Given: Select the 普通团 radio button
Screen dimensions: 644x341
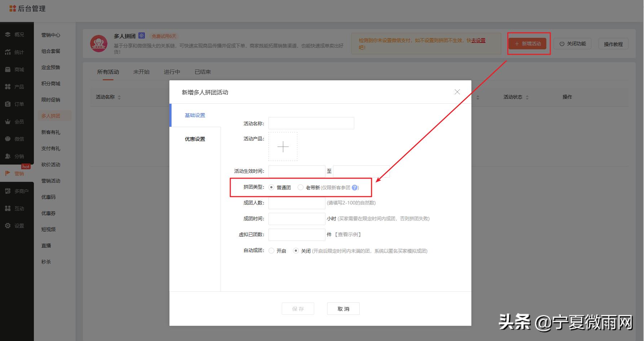Looking at the screenshot, I should point(271,187).
